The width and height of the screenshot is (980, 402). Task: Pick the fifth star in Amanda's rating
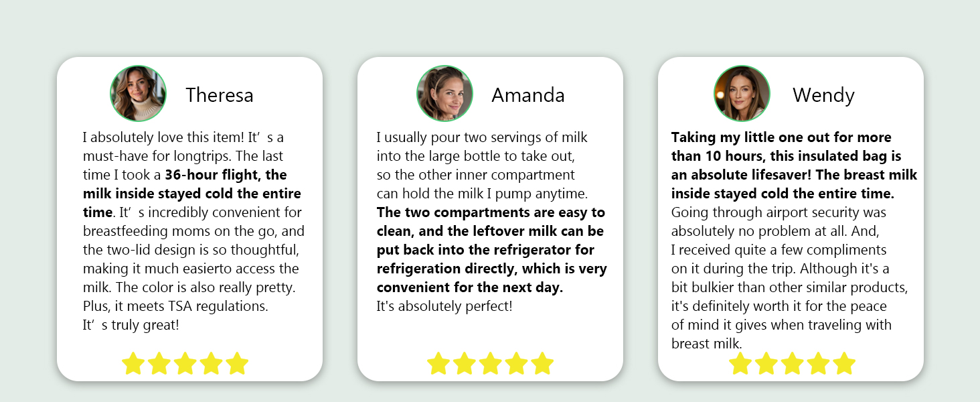coord(542,363)
